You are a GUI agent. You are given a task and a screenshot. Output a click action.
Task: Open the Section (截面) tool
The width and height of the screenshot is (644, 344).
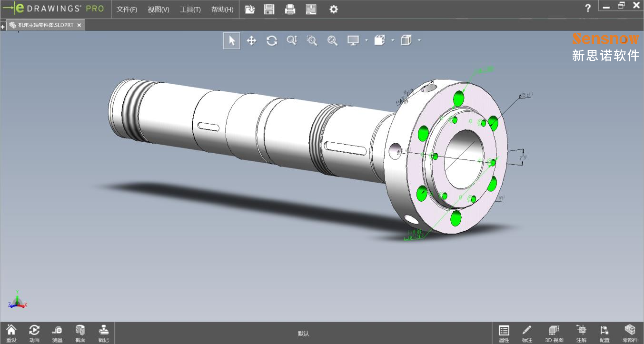click(x=80, y=333)
